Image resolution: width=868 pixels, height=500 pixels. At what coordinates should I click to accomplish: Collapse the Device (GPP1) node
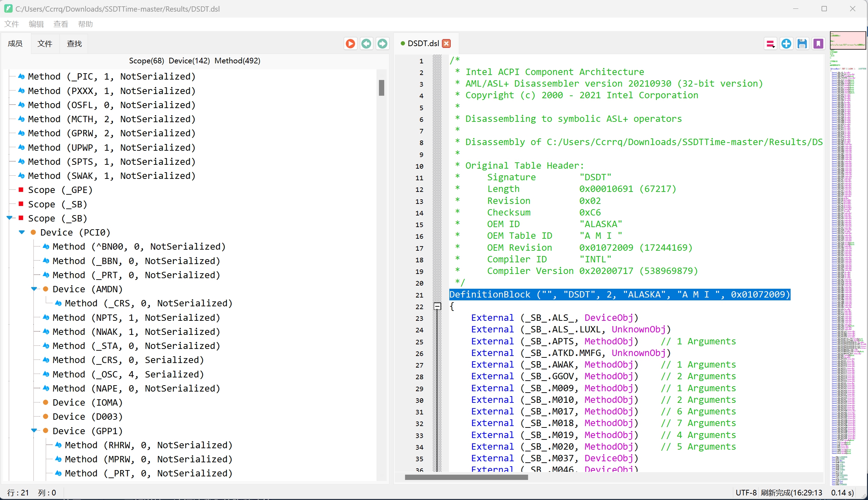pos(34,431)
